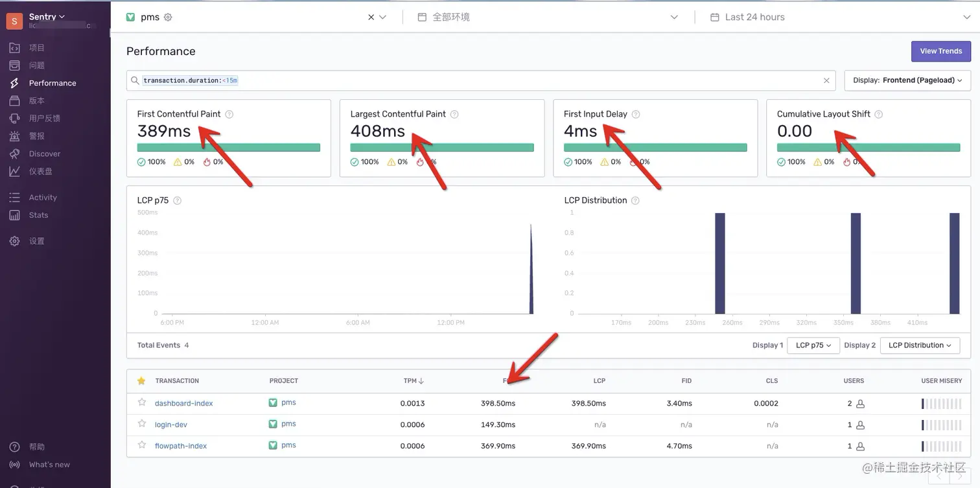This screenshot has width=980, height=488.
Task: Click Cumulative Layout Shift help icon
Action: click(879, 114)
